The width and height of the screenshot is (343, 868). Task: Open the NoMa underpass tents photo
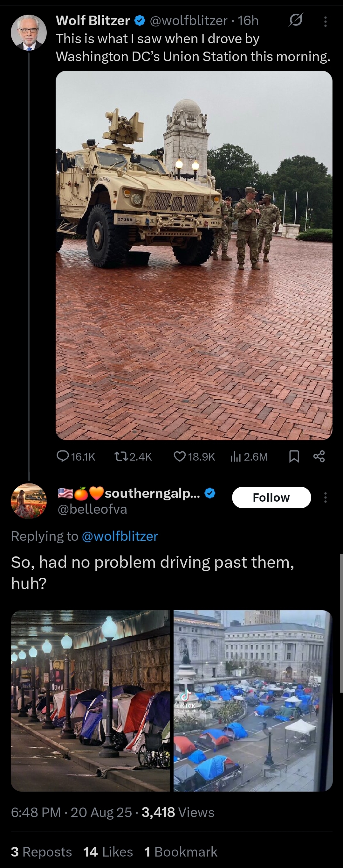[x=90, y=701]
